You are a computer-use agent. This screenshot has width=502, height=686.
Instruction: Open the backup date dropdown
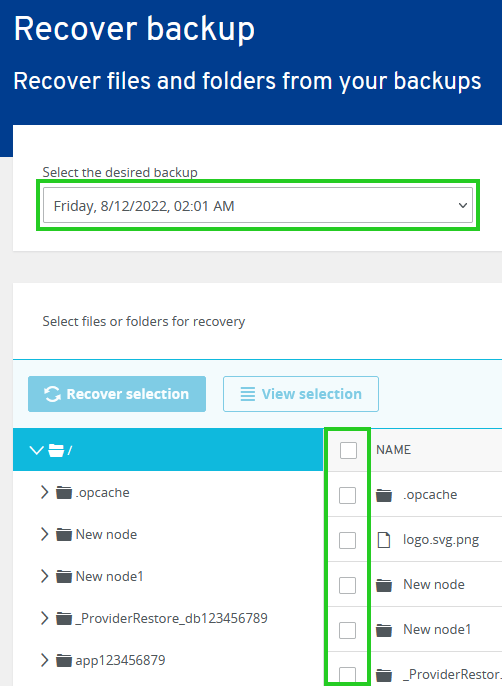[258, 205]
